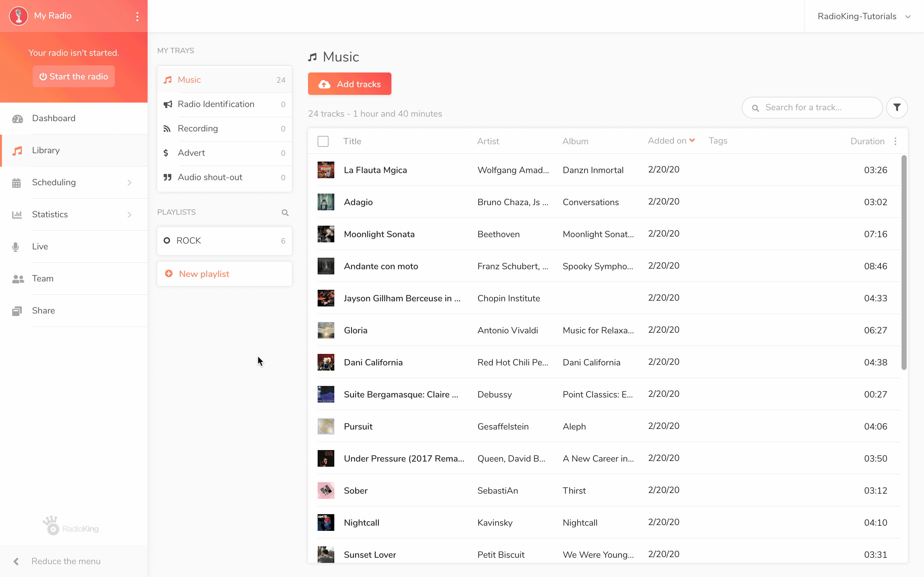The image size is (924, 577).
Task: Open the playlist search magnifier
Action: (285, 213)
